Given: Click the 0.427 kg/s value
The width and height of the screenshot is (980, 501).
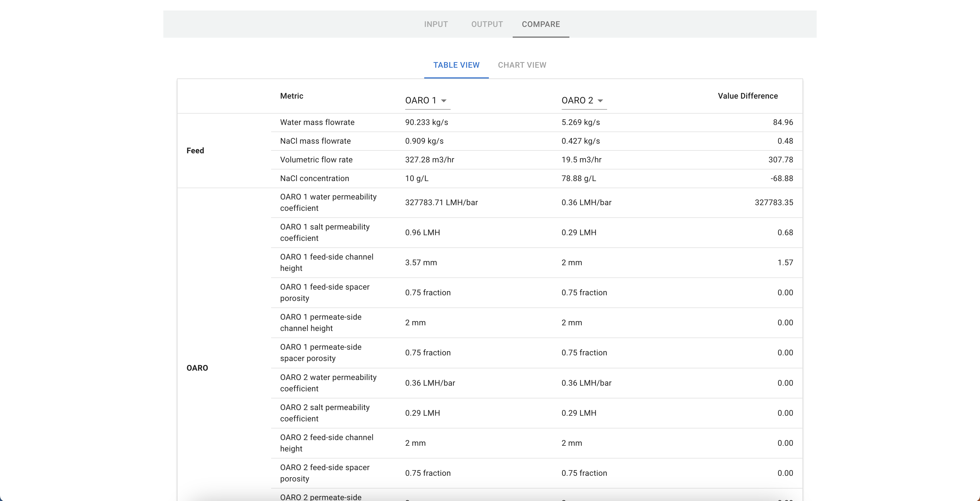Looking at the screenshot, I should pos(580,141).
